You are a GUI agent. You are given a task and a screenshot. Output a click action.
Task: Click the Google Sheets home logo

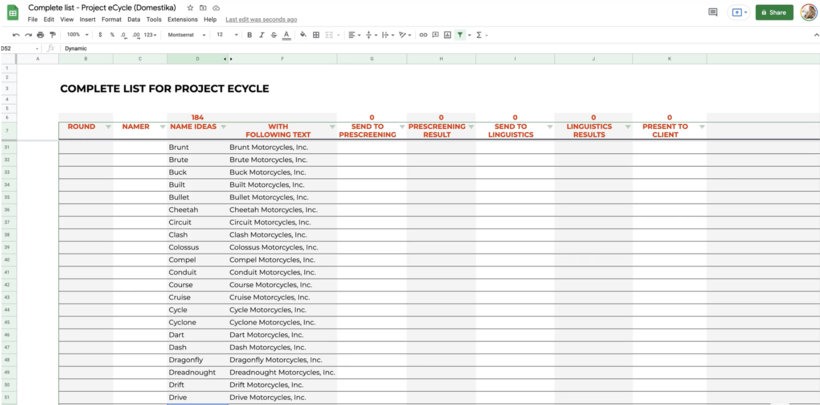coord(12,12)
